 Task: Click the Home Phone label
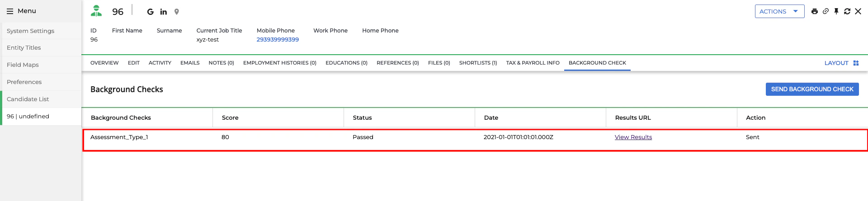[x=380, y=31]
